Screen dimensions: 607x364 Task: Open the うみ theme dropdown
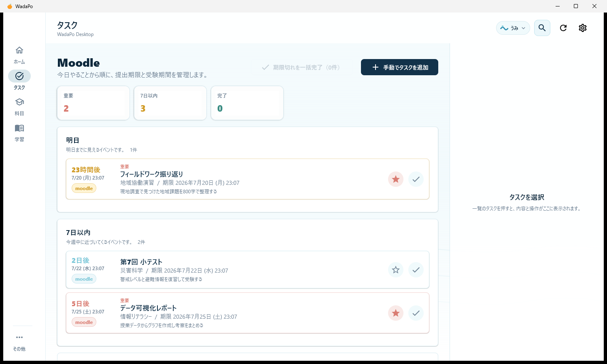[513, 28]
